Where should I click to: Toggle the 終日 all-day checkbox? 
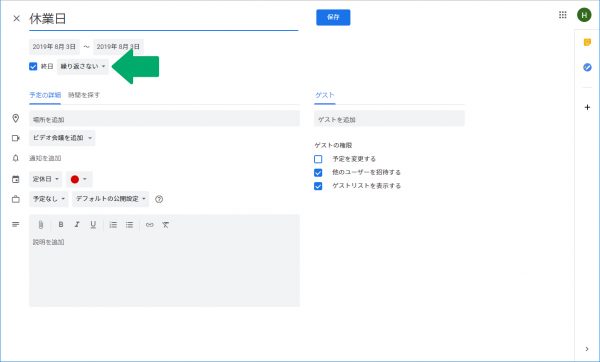click(x=33, y=66)
